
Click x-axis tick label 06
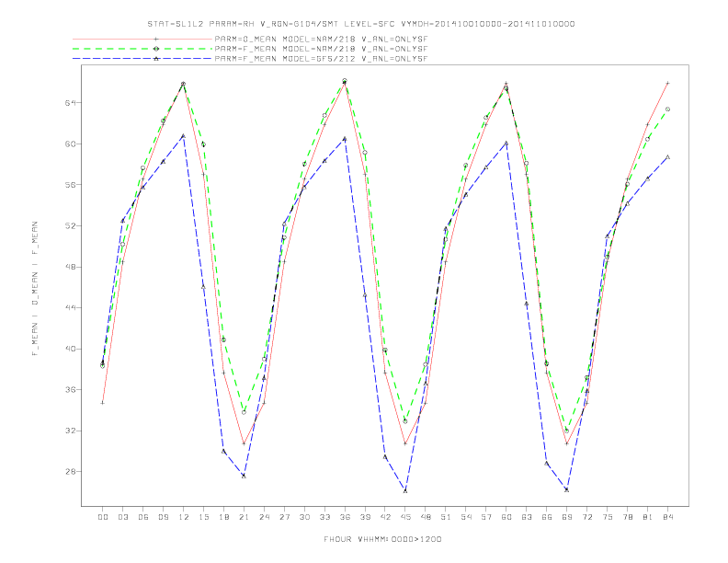[x=143, y=517]
